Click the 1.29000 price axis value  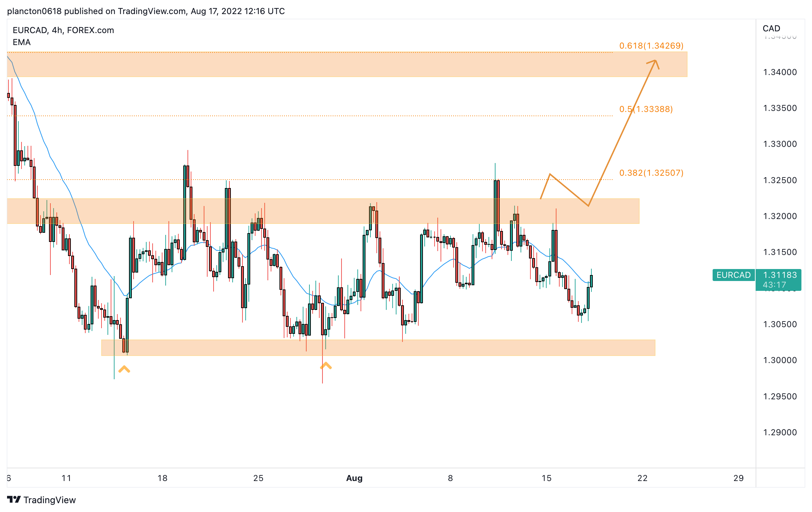point(780,432)
